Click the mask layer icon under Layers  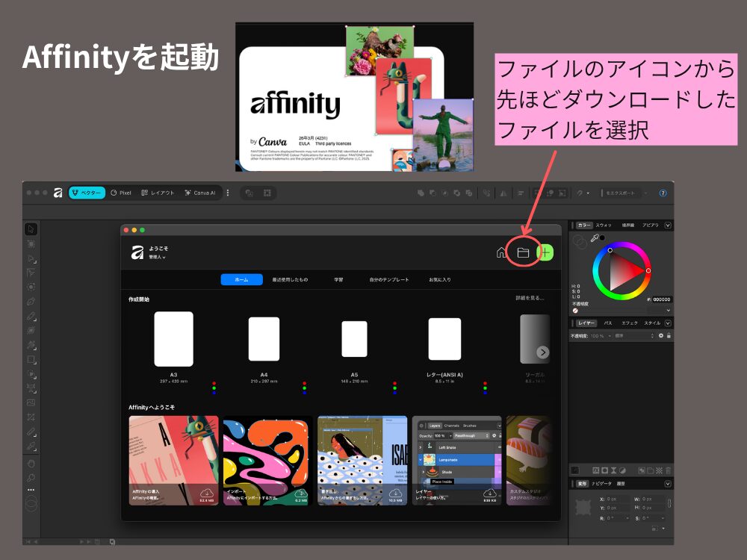pyautogui.click(x=604, y=470)
